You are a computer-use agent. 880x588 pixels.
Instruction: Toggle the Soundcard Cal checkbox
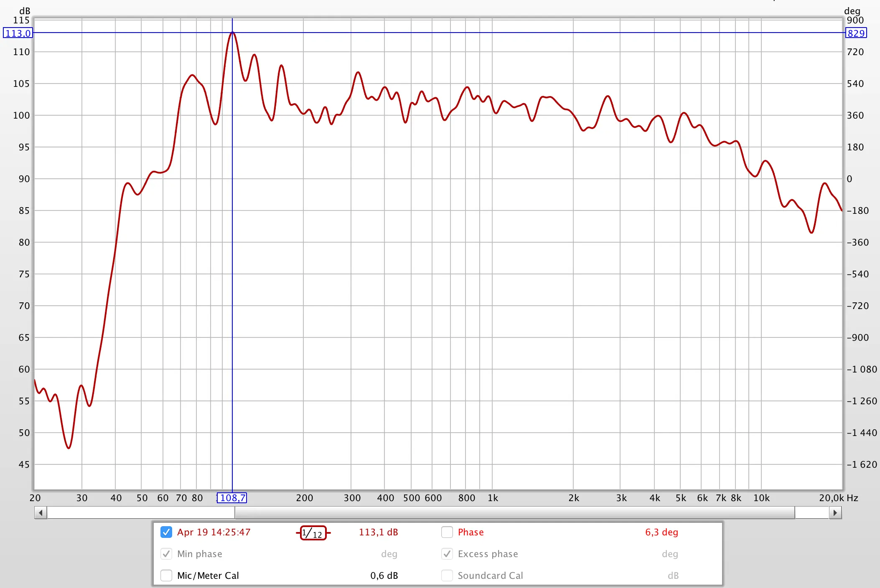point(447,575)
